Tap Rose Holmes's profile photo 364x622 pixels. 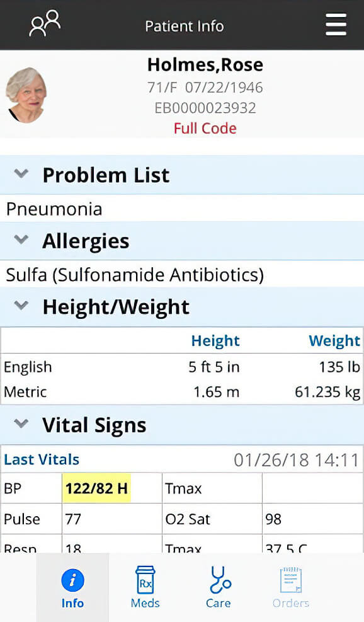click(x=26, y=95)
